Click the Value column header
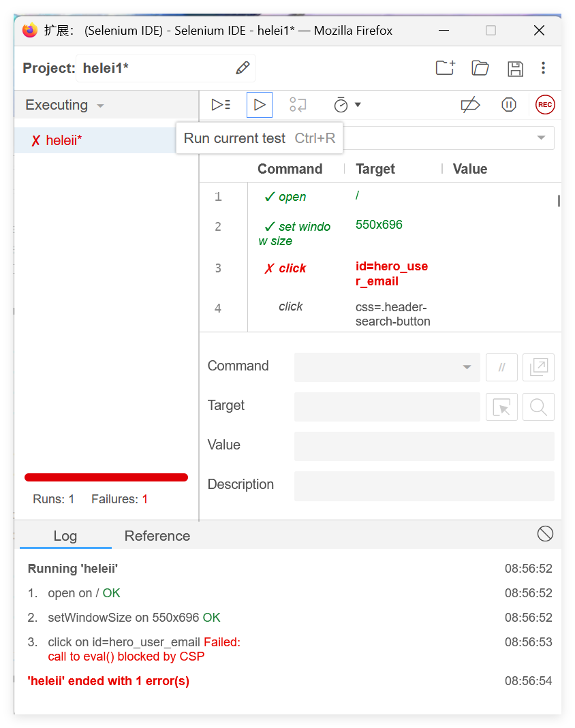575x728 pixels. pos(470,169)
